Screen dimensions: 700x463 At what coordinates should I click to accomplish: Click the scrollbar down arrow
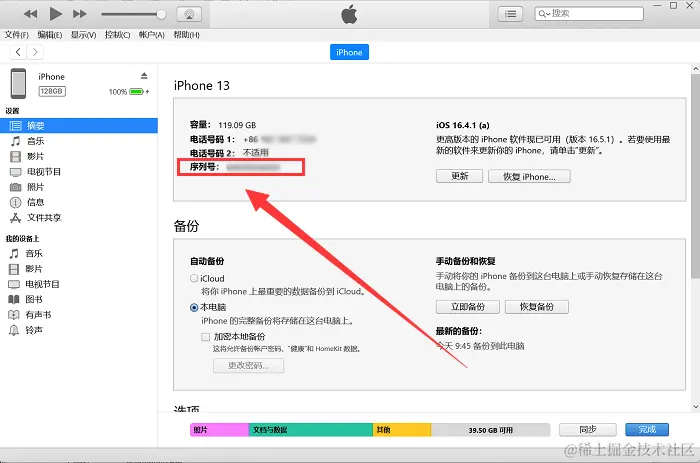coord(696,407)
